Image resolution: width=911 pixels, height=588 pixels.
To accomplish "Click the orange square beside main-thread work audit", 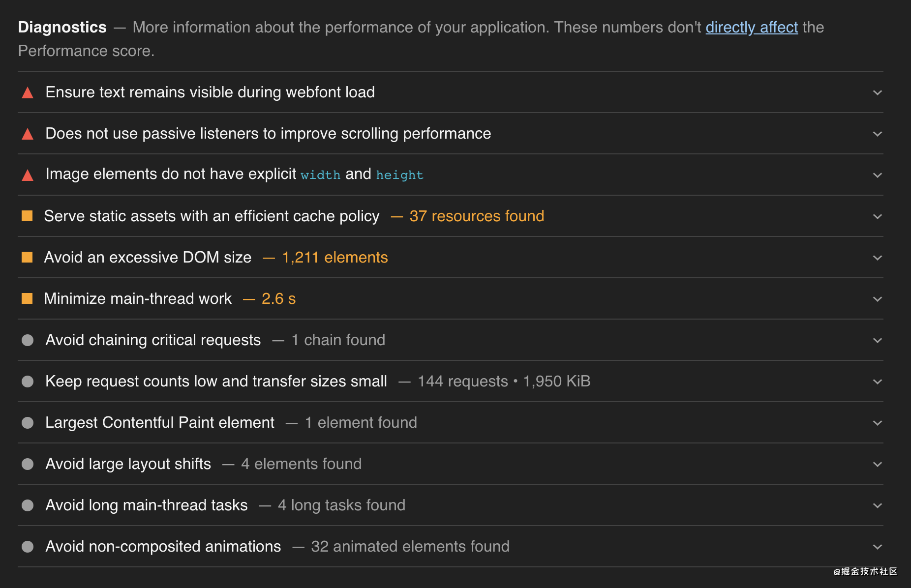I will tap(28, 298).
